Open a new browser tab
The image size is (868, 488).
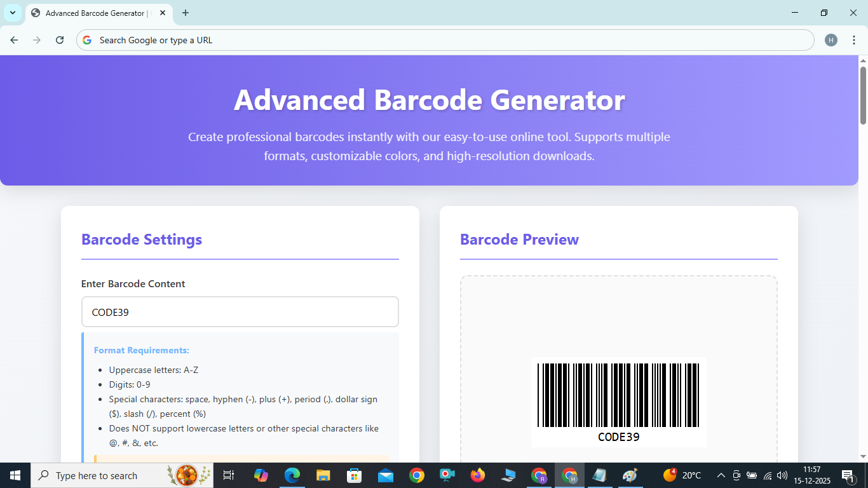pos(185,13)
